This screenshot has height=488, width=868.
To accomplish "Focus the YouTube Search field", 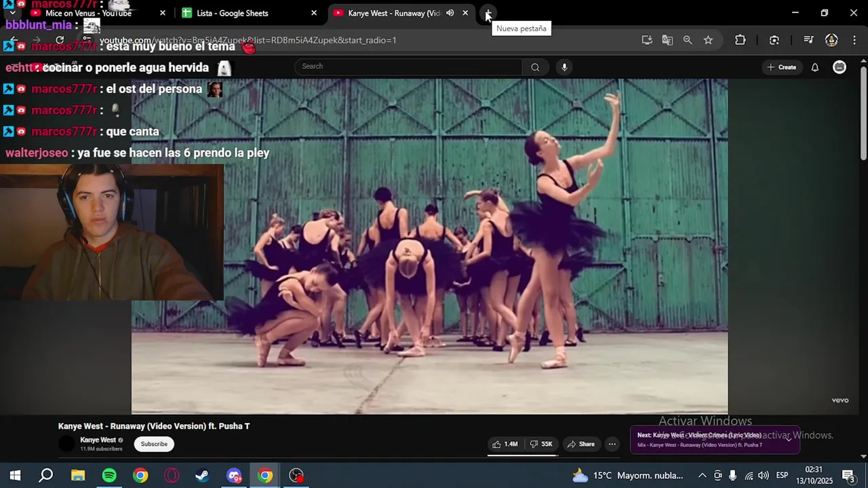I will [x=408, y=66].
